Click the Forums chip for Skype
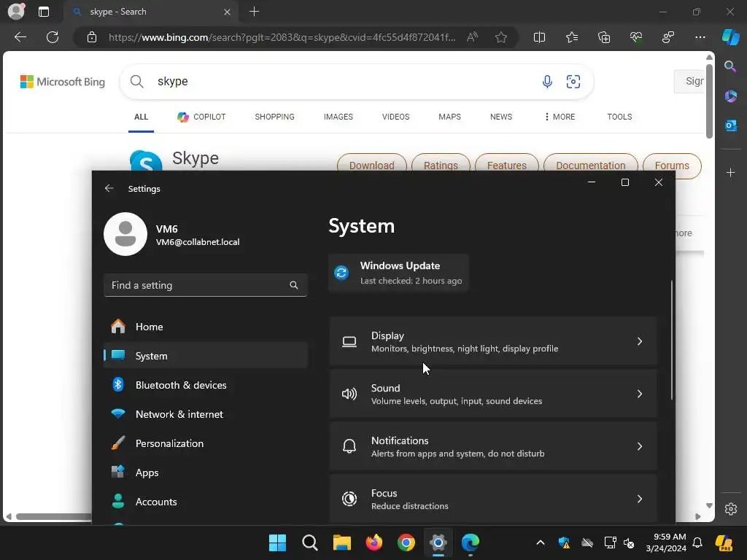This screenshot has width=747, height=560. [x=672, y=165]
